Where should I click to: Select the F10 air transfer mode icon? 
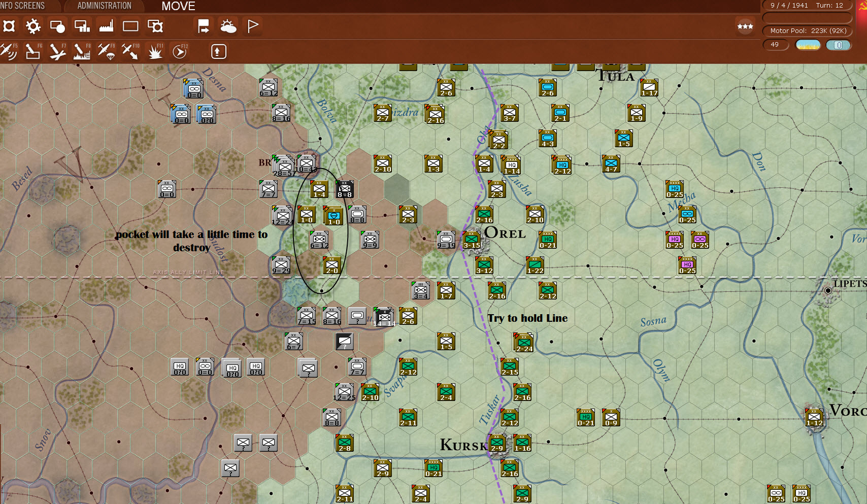click(x=130, y=51)
